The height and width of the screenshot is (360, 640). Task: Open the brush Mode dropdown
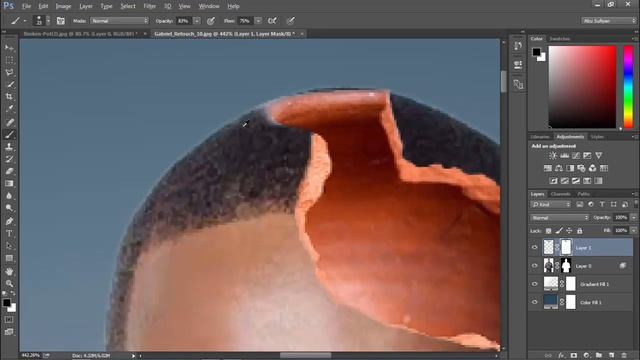pyautogui.click(x=120, y=20)
